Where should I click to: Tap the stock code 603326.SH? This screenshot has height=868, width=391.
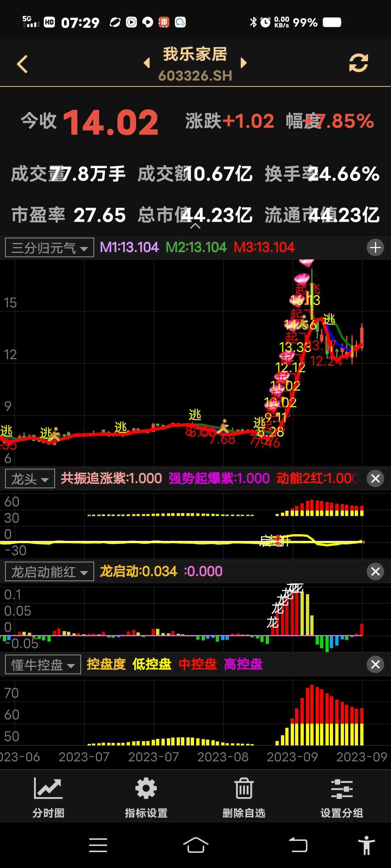[195, 76]
